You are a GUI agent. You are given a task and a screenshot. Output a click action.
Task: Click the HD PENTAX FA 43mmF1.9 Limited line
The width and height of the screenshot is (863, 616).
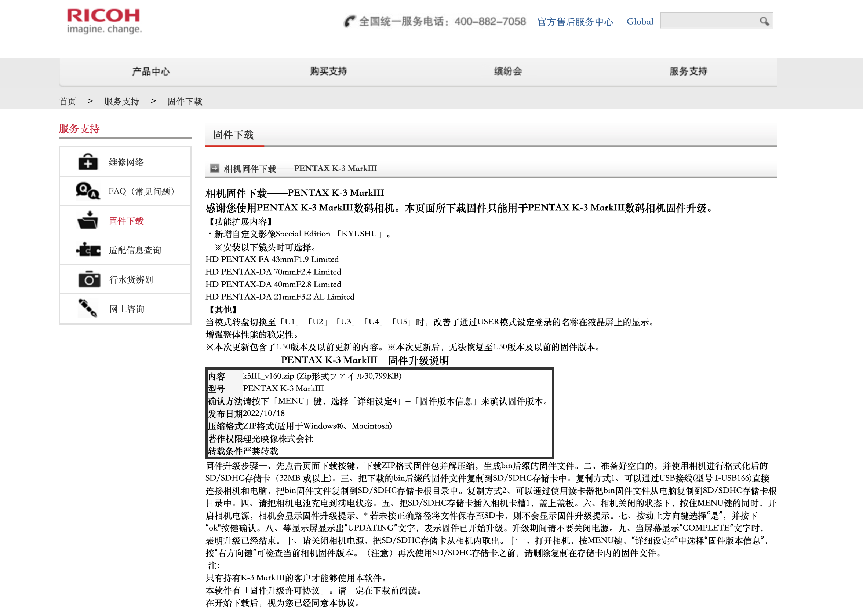(x=272, y=259)
